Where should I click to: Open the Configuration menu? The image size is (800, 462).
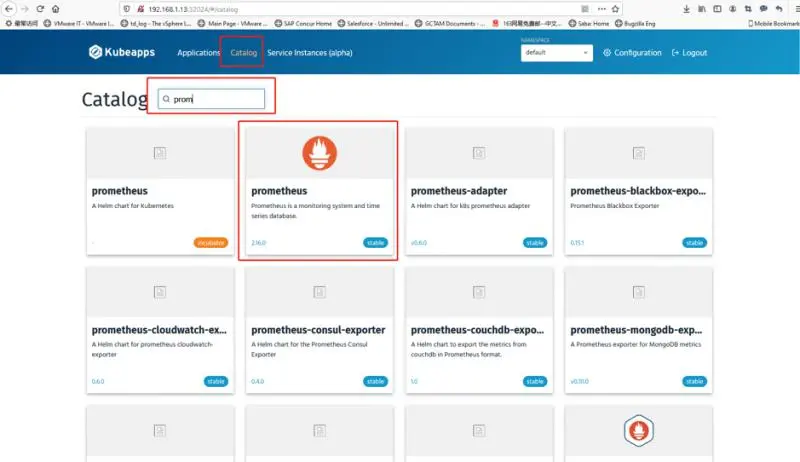[x=632, y=53]
